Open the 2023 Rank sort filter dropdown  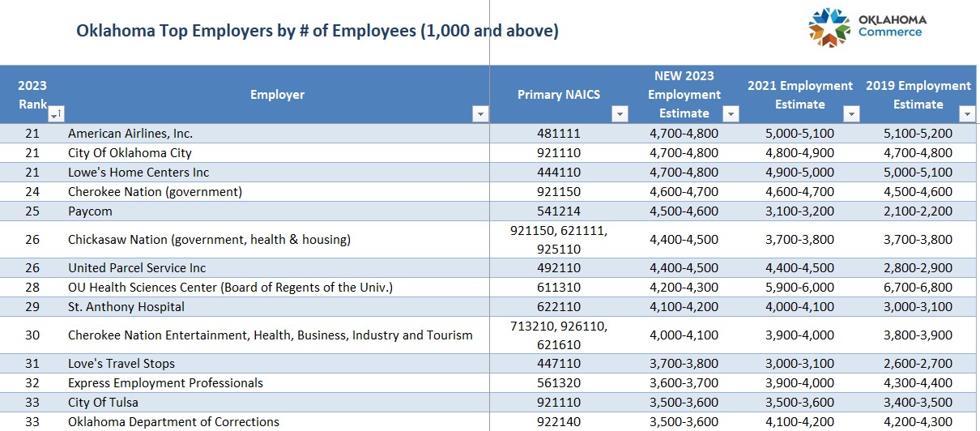[54, 114]
